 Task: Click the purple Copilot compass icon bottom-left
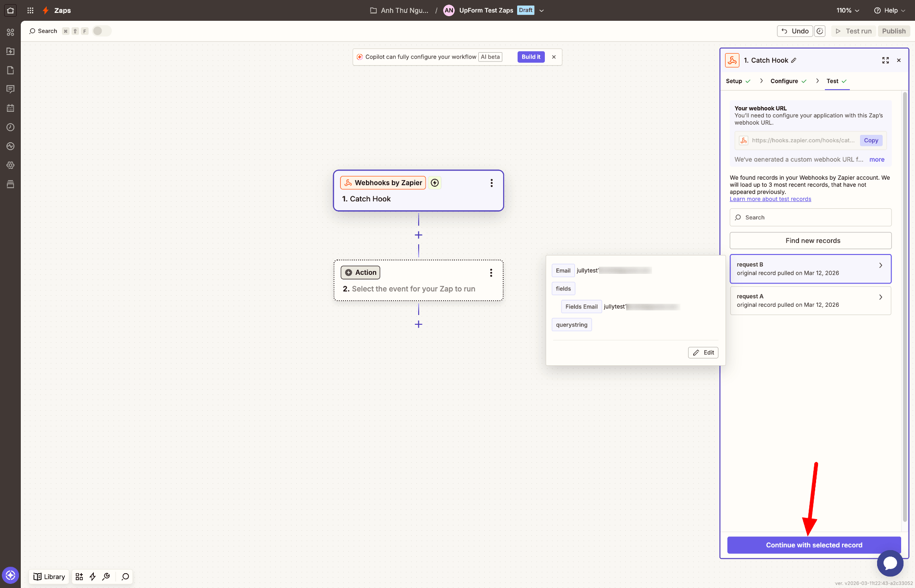tap(10, 576)
